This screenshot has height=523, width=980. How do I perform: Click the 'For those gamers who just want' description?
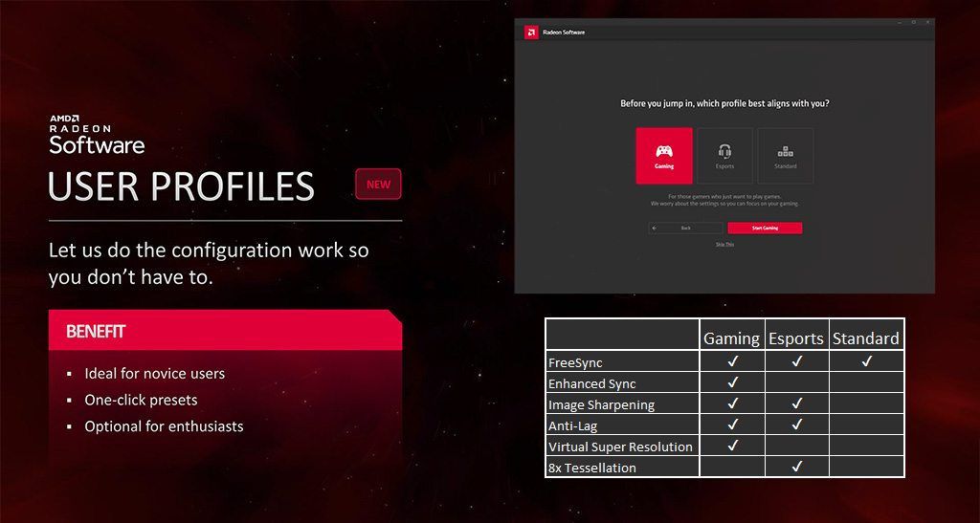[x=724, y=201]
